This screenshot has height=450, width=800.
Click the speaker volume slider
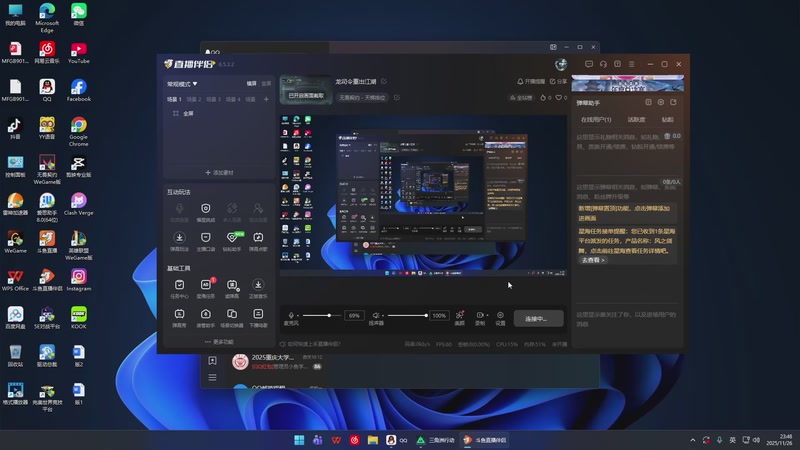(407, 315)
